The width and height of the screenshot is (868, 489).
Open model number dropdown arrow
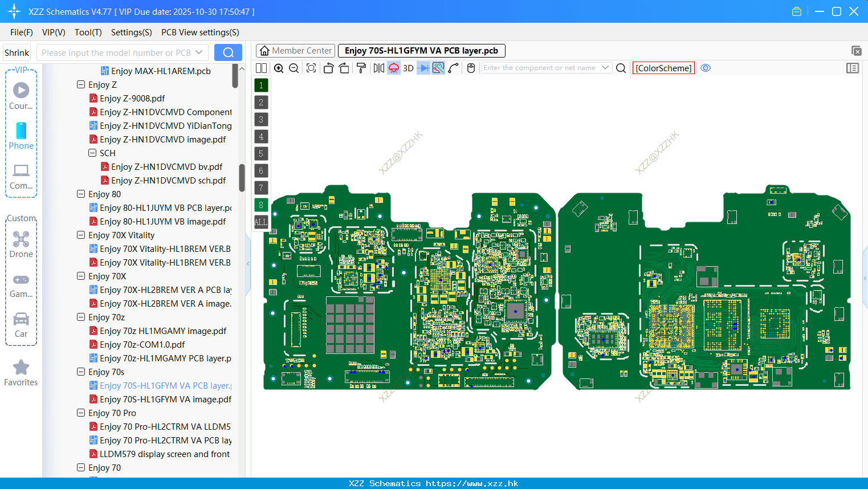click(199, 52)
